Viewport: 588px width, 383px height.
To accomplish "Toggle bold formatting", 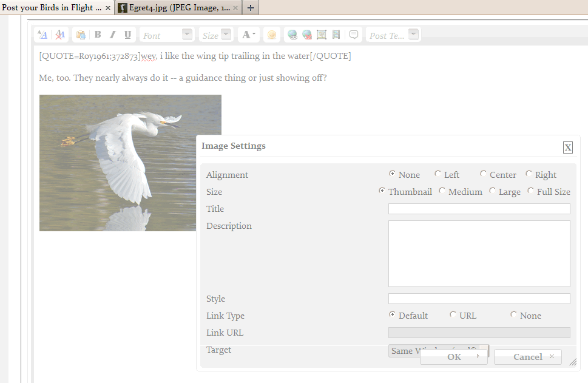I will click(x=98, y=35).
